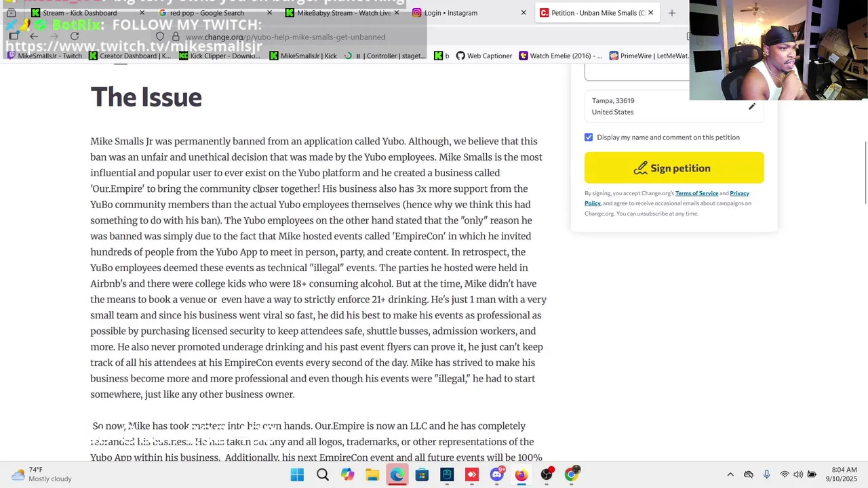Click the site lock icon in address bar
868x488 pixels.
pos(175,37)
